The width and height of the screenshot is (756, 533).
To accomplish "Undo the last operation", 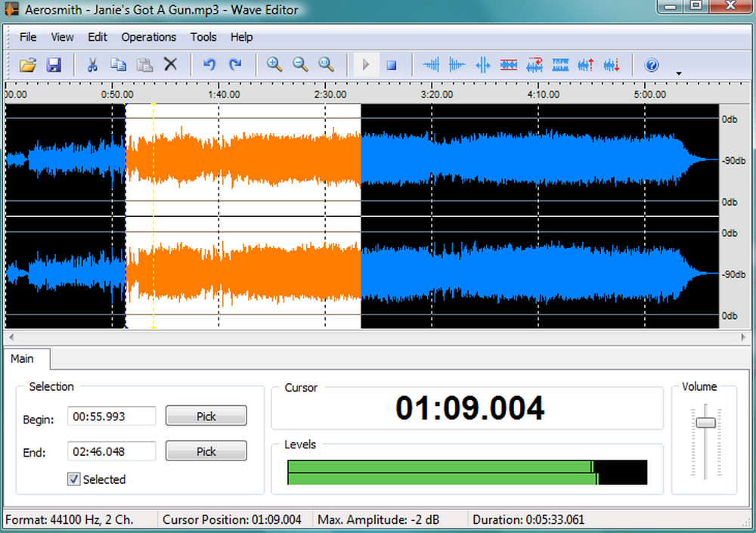I will coord(209,64).
